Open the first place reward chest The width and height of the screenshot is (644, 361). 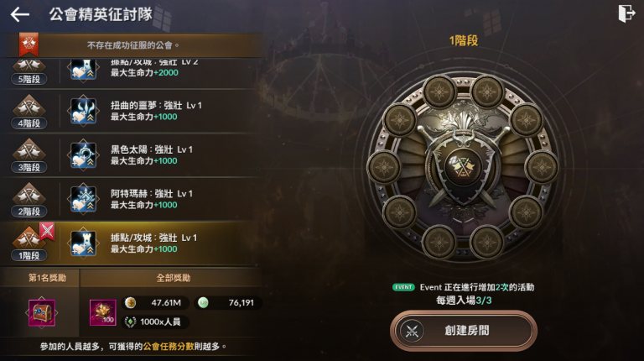(x=41, y=312)
